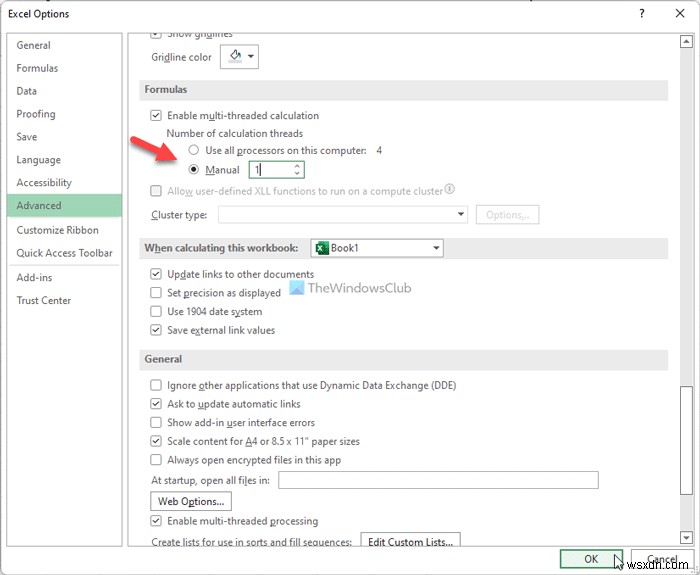Close the Excel Options dialog
700x575 pixels.
click(680, 14)
